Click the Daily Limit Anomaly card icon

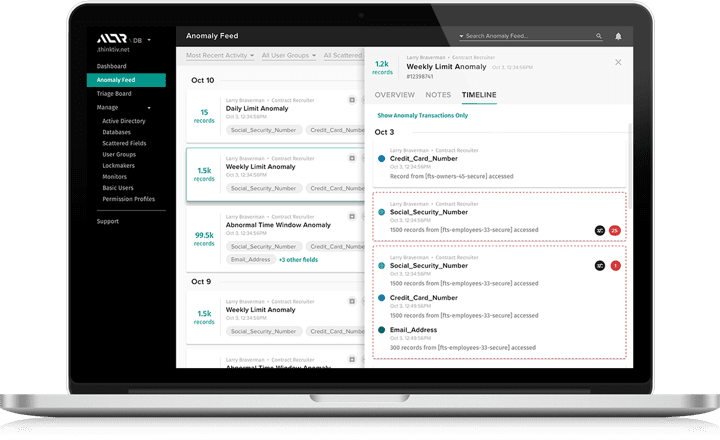[352, 101]
